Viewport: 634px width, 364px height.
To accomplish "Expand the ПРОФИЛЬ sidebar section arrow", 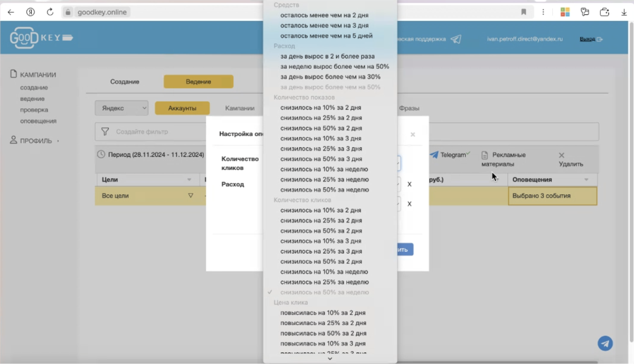I will [x=58, y=141].
